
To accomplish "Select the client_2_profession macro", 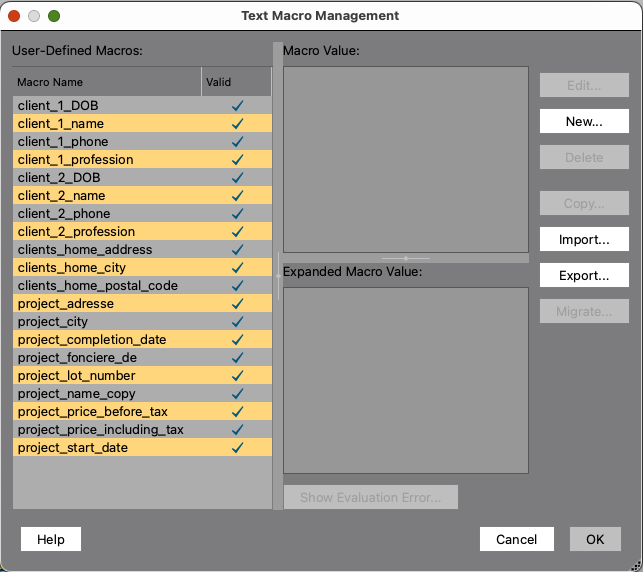I will (x=142, y=231).
